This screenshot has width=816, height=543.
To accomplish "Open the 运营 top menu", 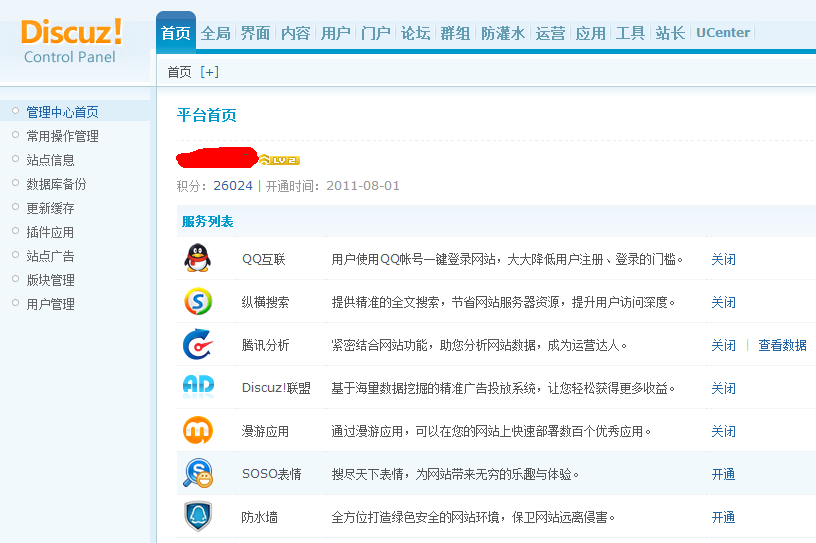I will (x=551, y=33).
